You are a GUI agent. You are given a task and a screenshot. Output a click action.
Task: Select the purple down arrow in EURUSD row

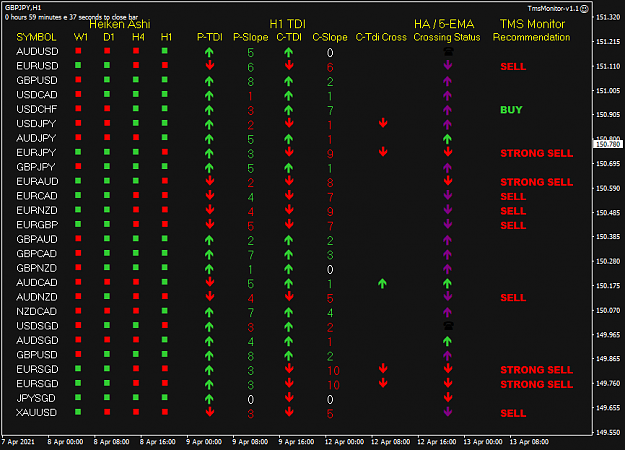448,65
